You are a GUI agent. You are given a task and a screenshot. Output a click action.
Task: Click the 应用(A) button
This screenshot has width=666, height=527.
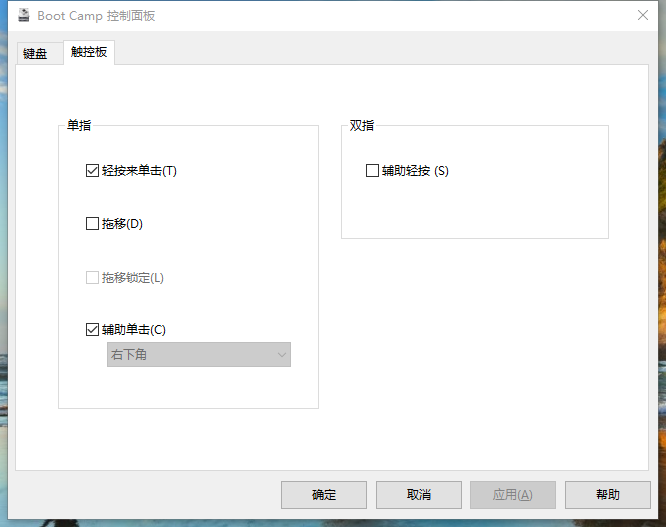pos(513,495)
